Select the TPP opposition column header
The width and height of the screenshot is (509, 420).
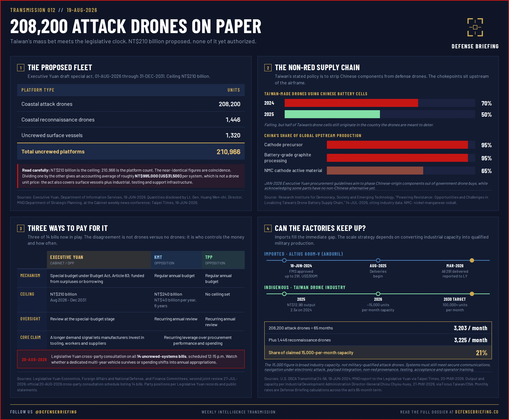(223, 260)
